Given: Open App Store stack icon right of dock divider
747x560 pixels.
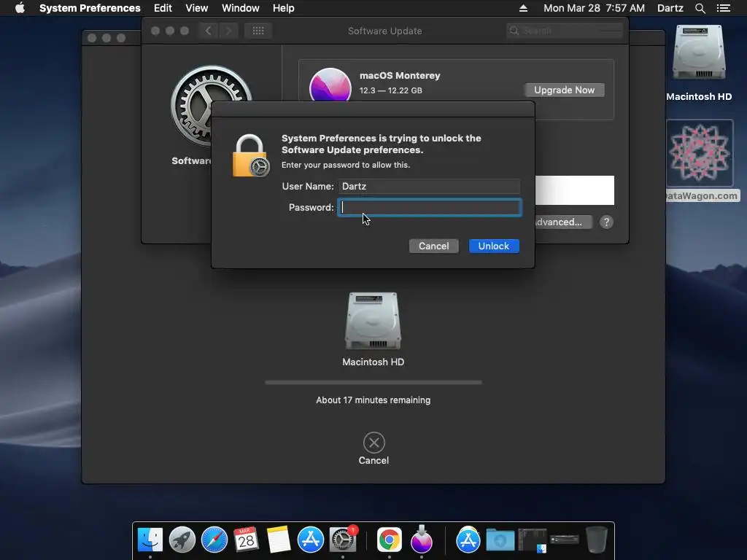Looking at the screenshot, I should coord(468,540).
